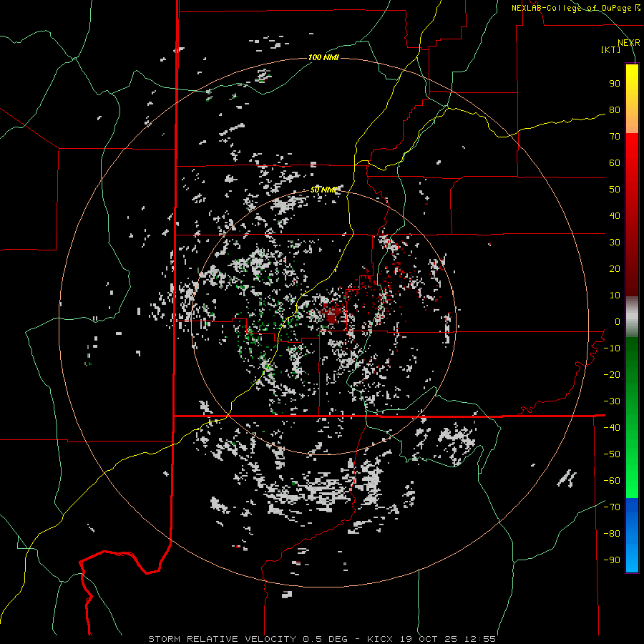The height and width of the screenshot is (644, 644).
Task: Click the 20 value on velocity scale
Action: pyautogui.click(x=615, y=269)
